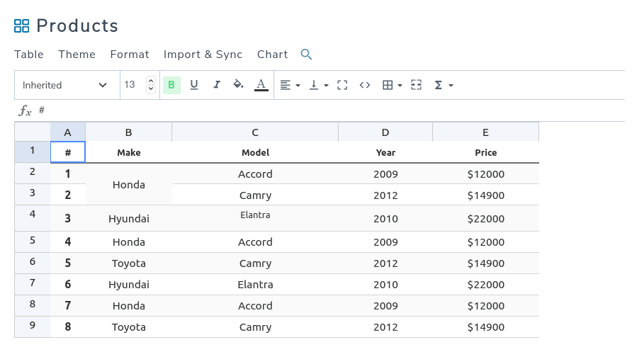Image resolution: width=632 pixels, height=364 pixels.
Task: Toggle underline formatting
Action: 194,85
